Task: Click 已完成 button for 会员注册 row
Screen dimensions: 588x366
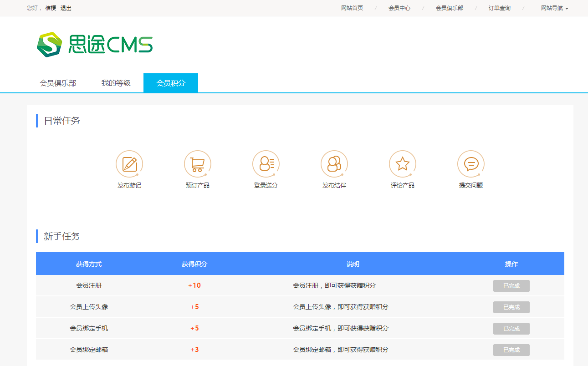Action: 511,286
